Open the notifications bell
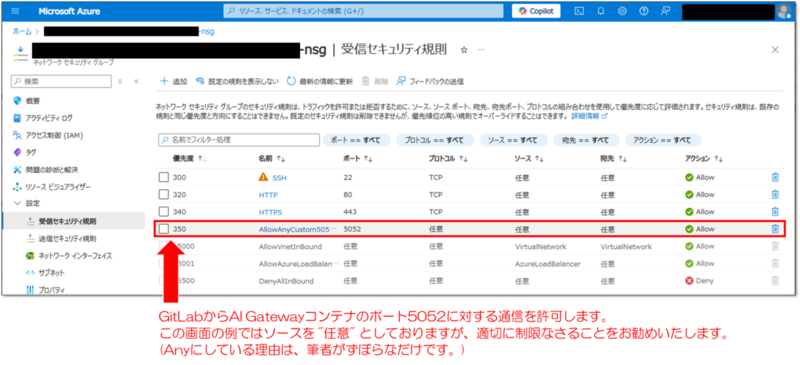Screen dimensions: 800x365 click(601, 11)
